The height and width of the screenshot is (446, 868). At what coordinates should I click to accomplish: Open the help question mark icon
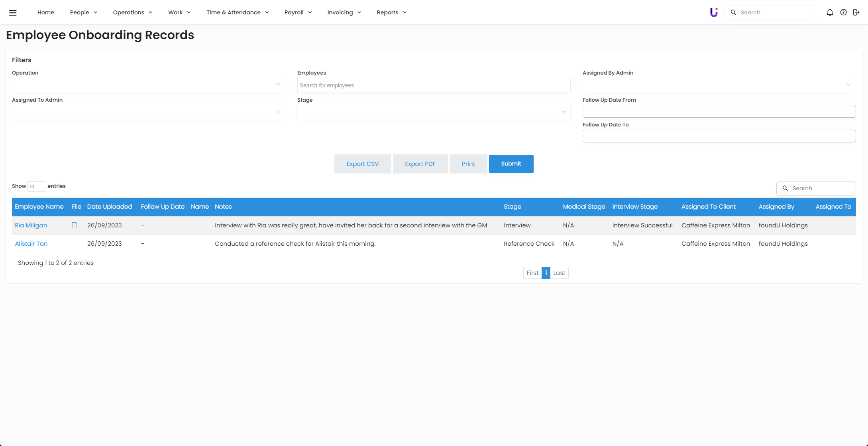coord(843,12)
